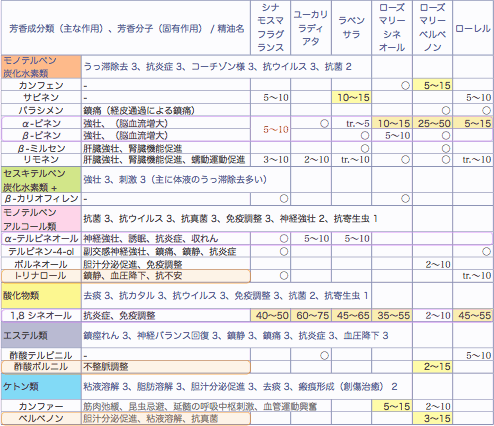Image resolution: width=494 pixels, height=426 pixels.
Task: Select the β-カリオフィレン row label
Action: [41, 199]
